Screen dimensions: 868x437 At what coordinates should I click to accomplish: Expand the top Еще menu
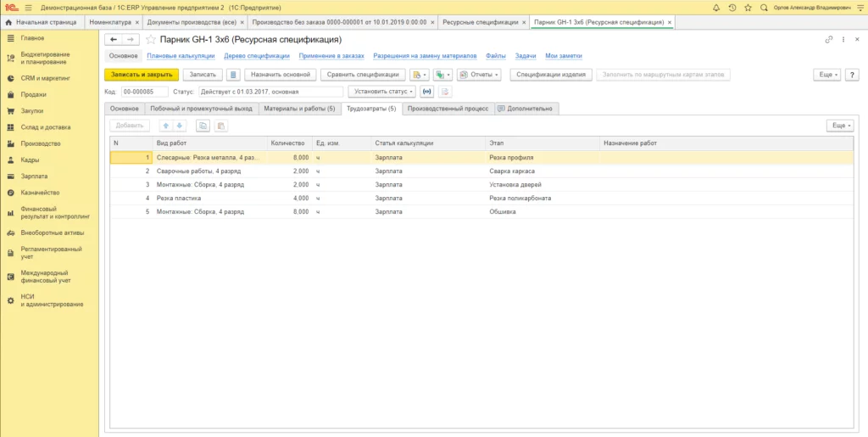(826, 75)
